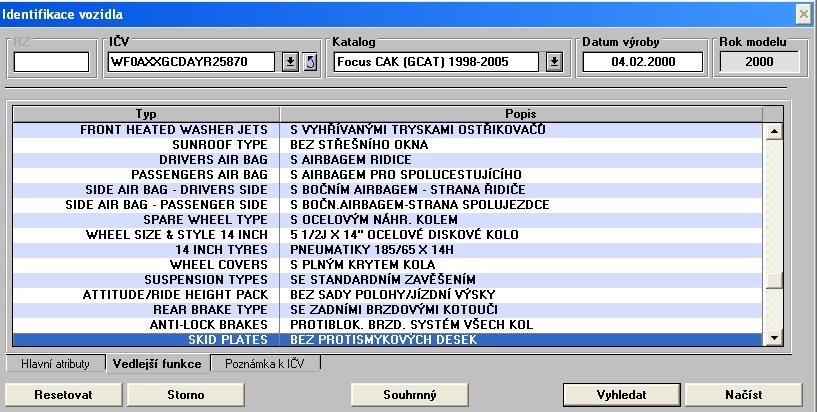
Task: Open the Poznámka k IČV tab
Action: (x=266, y=364)
